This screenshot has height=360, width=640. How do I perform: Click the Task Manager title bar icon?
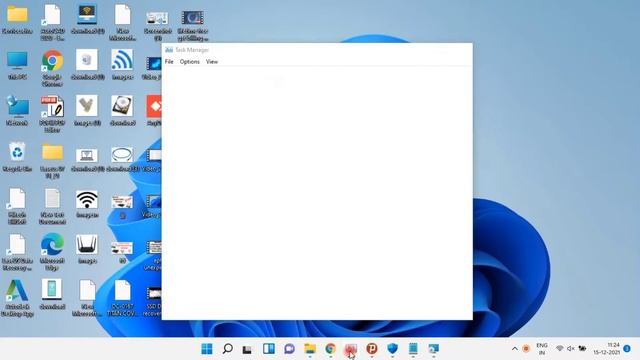tap(169, 50)
